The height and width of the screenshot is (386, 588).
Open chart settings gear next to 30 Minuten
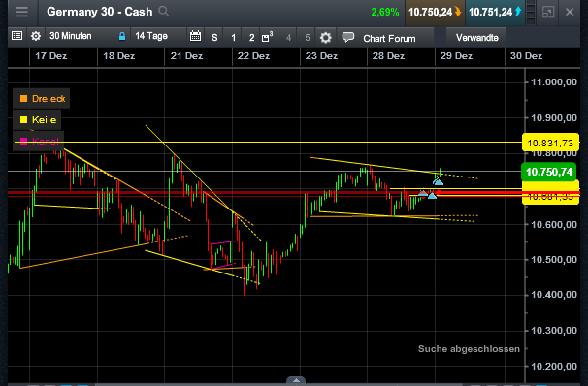click(x=36, y=36)
